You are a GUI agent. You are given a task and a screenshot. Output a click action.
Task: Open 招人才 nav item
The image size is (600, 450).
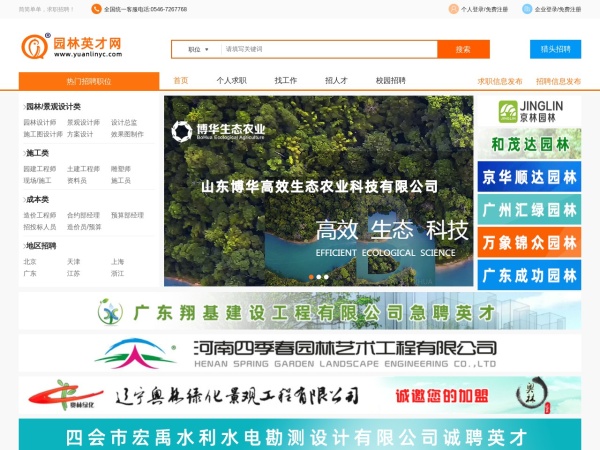coord(336,80)
